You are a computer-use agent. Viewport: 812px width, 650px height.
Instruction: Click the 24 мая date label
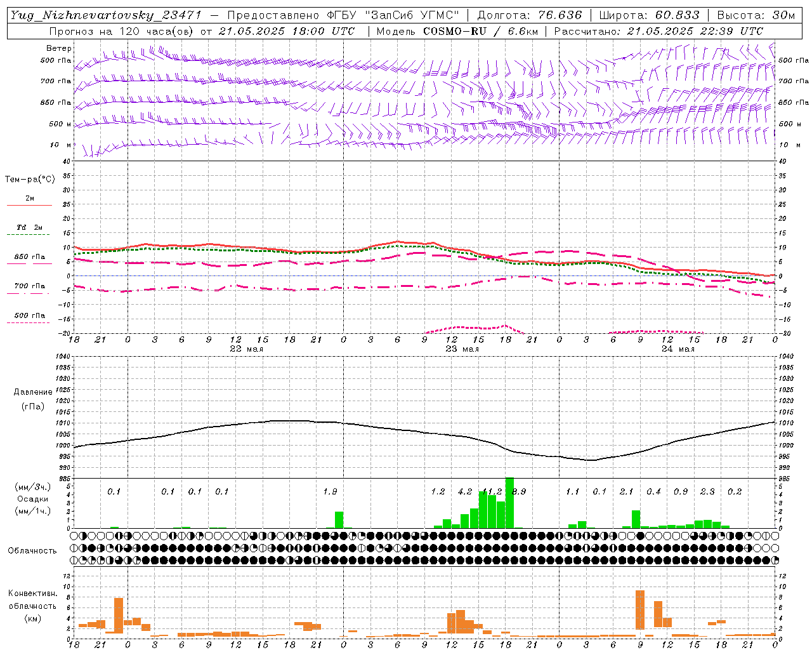click(678, 349)
